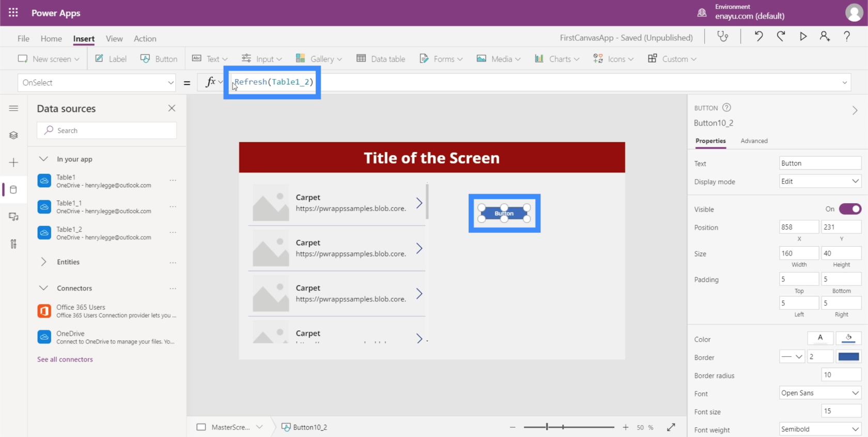Insert a Label control
The image size is (868, 437).
pyautogui.click(x=111, y=59)
